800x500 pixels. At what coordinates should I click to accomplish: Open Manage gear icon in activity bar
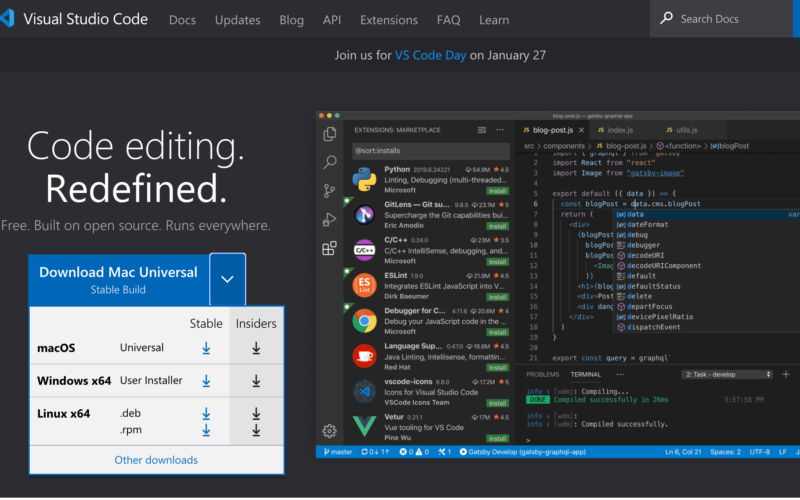330,431
